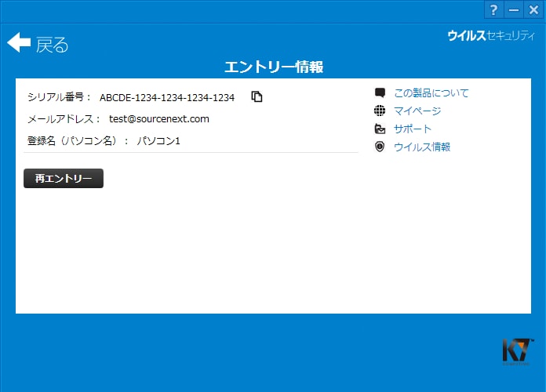The image size is (546, 392).
Task: Click the メールアドレス label
Action: click(x=64, y=119)
